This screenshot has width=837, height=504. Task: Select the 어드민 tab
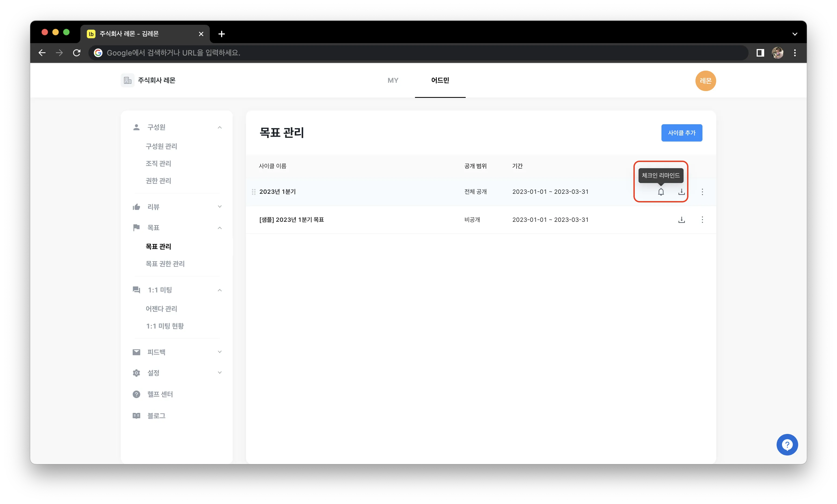pos(440,81)
